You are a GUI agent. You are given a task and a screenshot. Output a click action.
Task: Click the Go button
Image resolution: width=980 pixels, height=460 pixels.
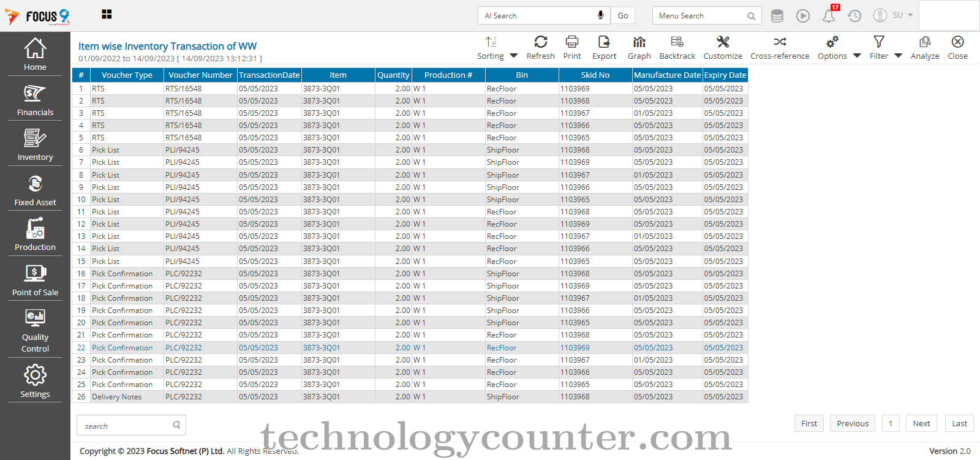point(623,15)
